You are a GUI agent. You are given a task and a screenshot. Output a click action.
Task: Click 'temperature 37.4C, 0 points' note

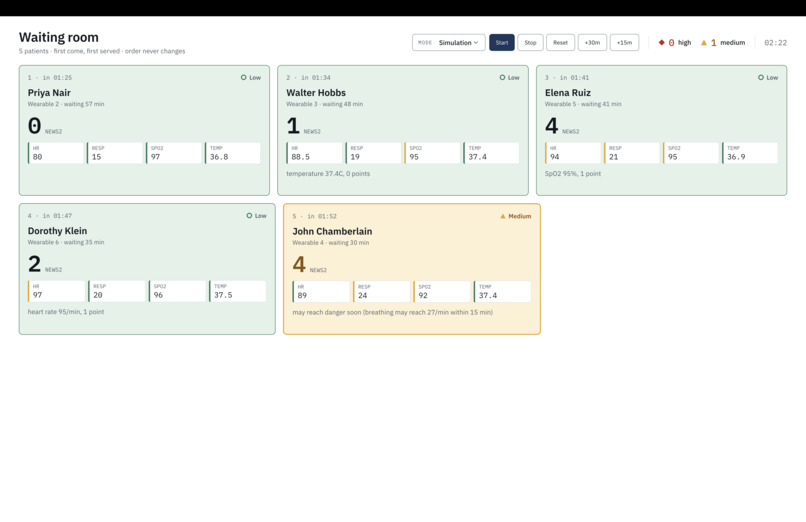click(328, 174)
